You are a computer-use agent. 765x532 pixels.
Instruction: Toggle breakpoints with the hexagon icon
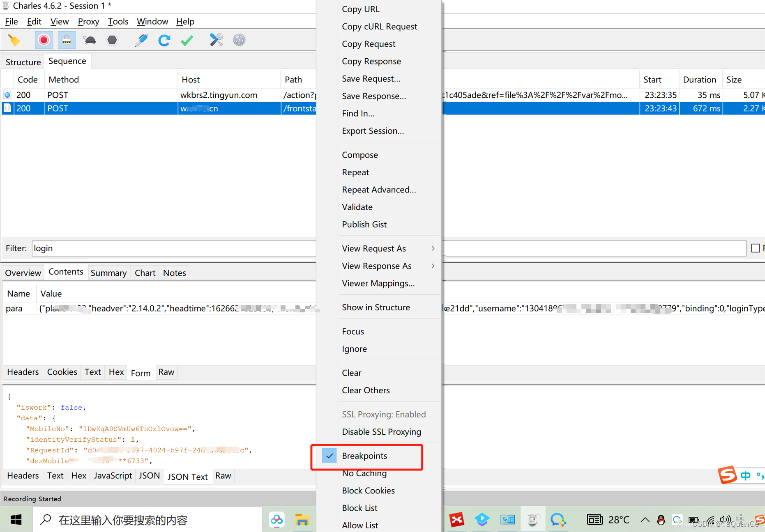coord(112,40)
